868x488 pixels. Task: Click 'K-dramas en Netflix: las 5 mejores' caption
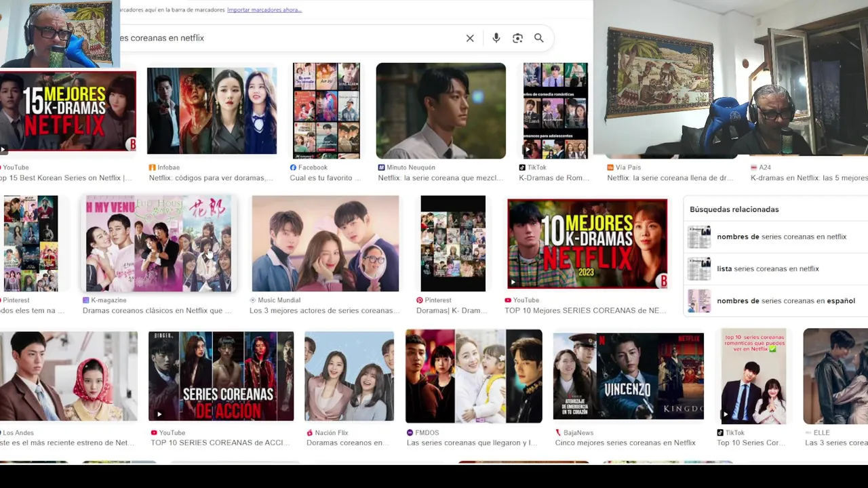[x=809, y=178]
